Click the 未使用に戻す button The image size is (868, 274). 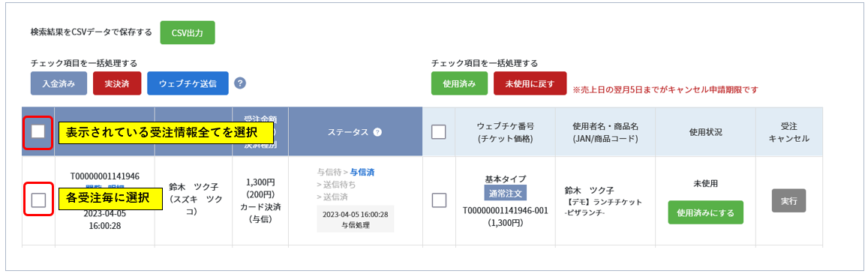pyautogui.click(x=530, y=83)
